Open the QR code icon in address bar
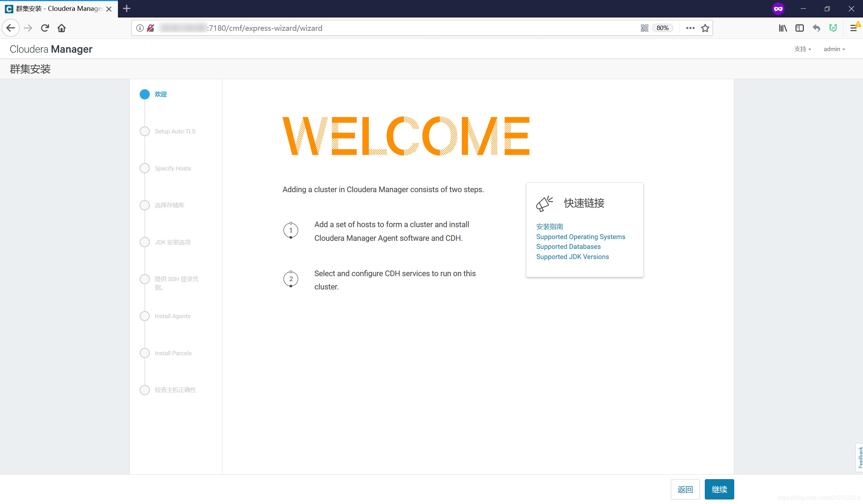Viewport: 863px width, 504px height. pyautogui.click(x=644, y=28)
